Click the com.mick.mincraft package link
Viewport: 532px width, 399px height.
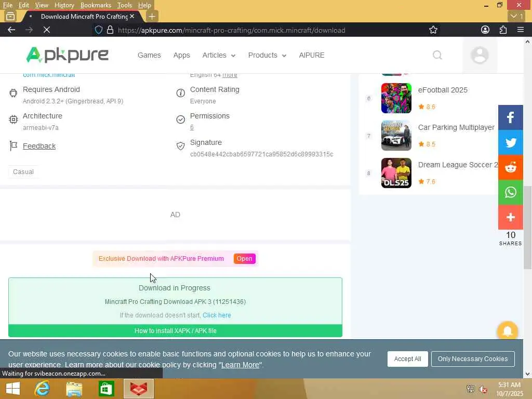coord(49,75)
